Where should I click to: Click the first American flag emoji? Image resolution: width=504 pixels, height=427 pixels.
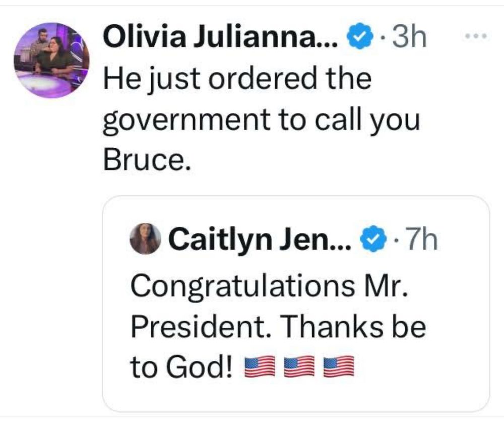pyautogui.click(x=260, y=367)
